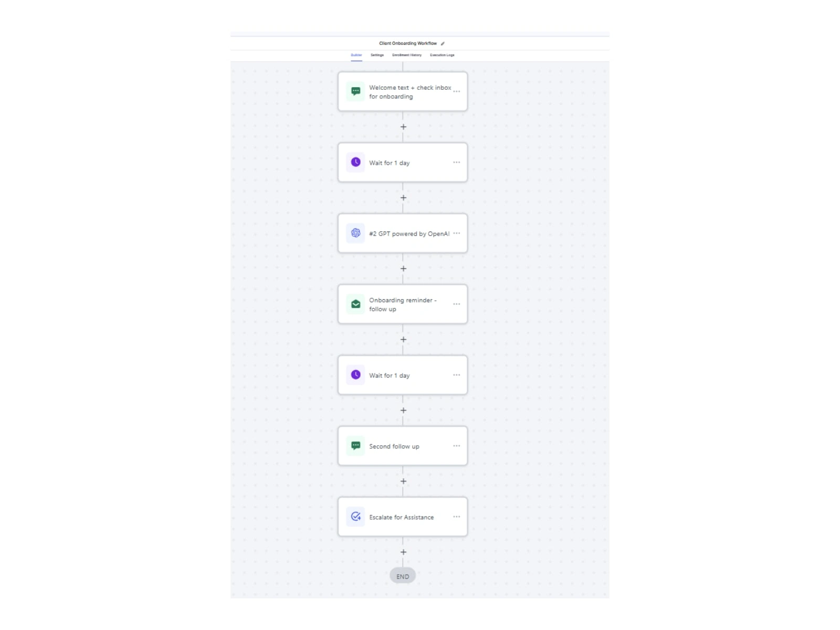Open options menu for Welcome text step

(457, 91)
